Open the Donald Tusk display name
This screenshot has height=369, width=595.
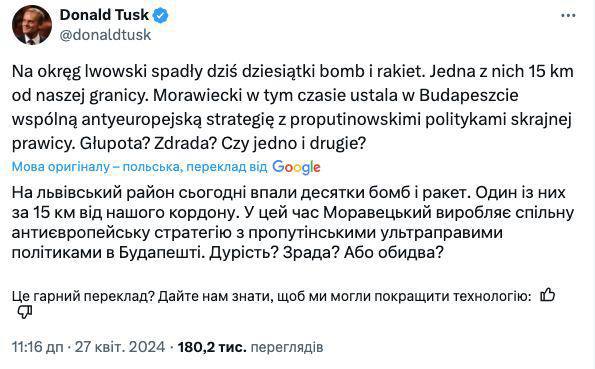104,15
